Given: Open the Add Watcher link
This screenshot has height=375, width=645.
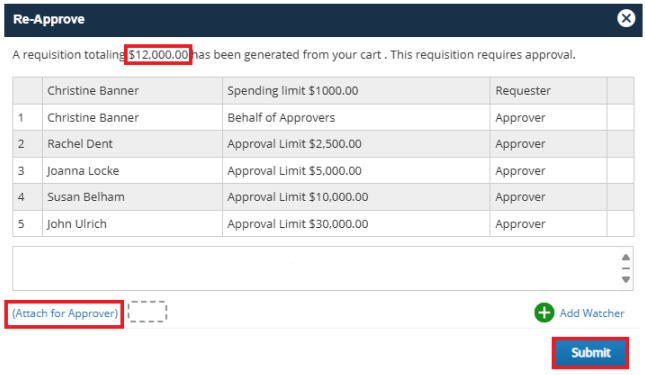Looking at the screenshot, I should [592, 313].
